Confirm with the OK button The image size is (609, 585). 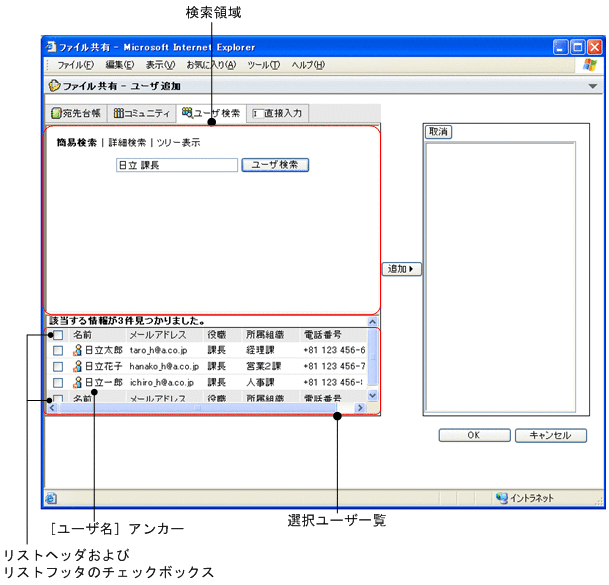pos(474,435)
